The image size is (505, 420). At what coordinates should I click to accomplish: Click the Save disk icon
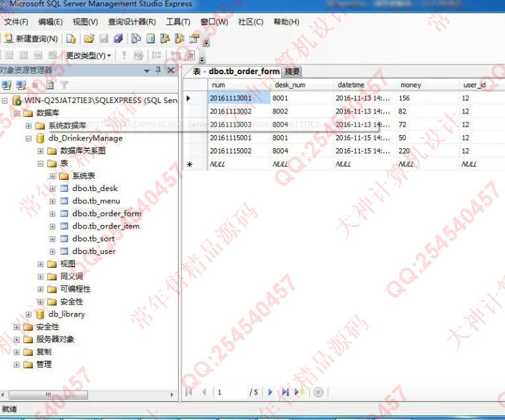[x=104, y=39]
